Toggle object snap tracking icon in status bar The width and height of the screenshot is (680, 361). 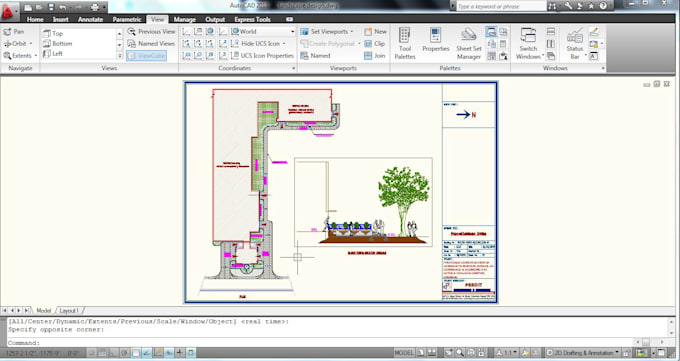point(147,353)
